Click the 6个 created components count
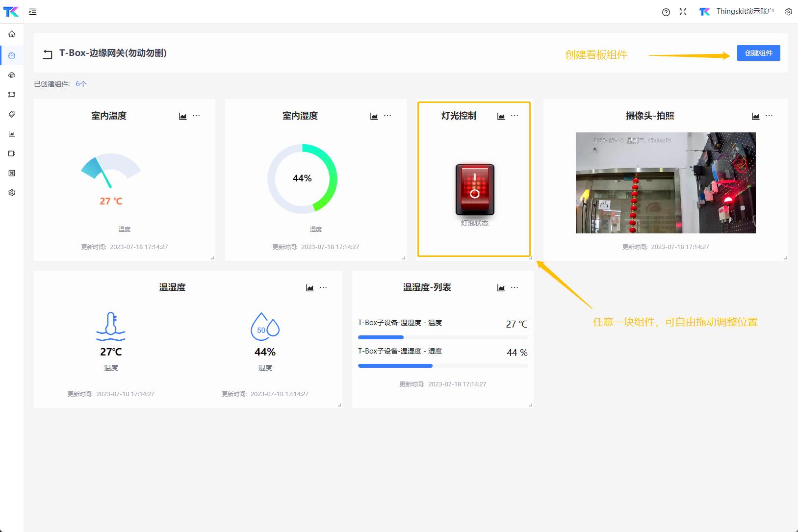Image resolution: width=798 pixels, height=532 pixels. pos(81,84)
